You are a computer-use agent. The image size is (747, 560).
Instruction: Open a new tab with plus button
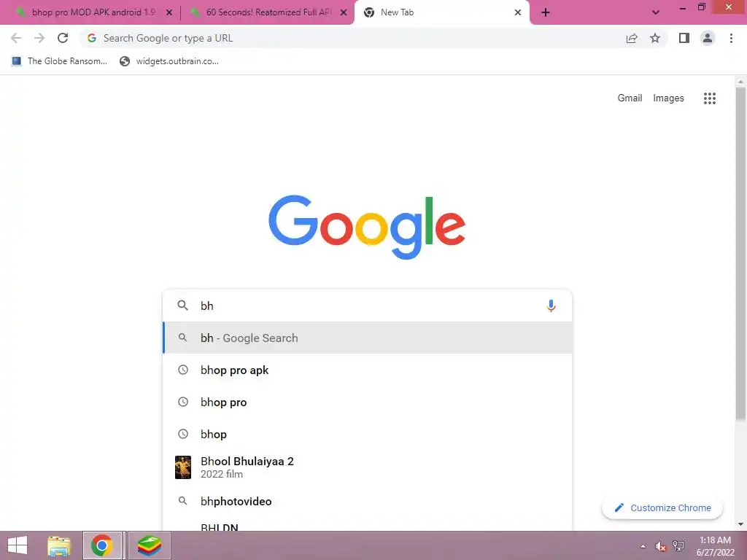click(546, 12)
